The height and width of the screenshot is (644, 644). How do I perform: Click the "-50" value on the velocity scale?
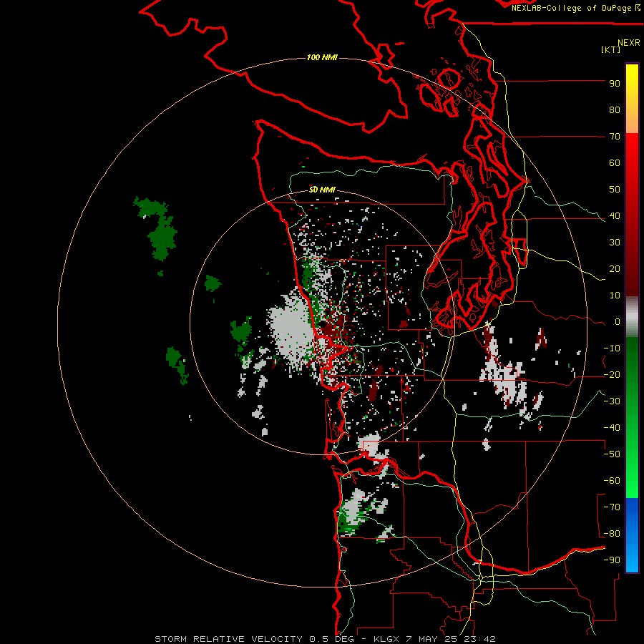612,454
